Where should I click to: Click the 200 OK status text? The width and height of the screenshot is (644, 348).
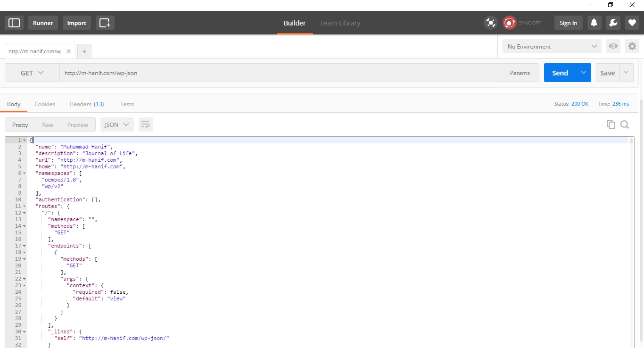pyautogui.click(x=580, y=104)
